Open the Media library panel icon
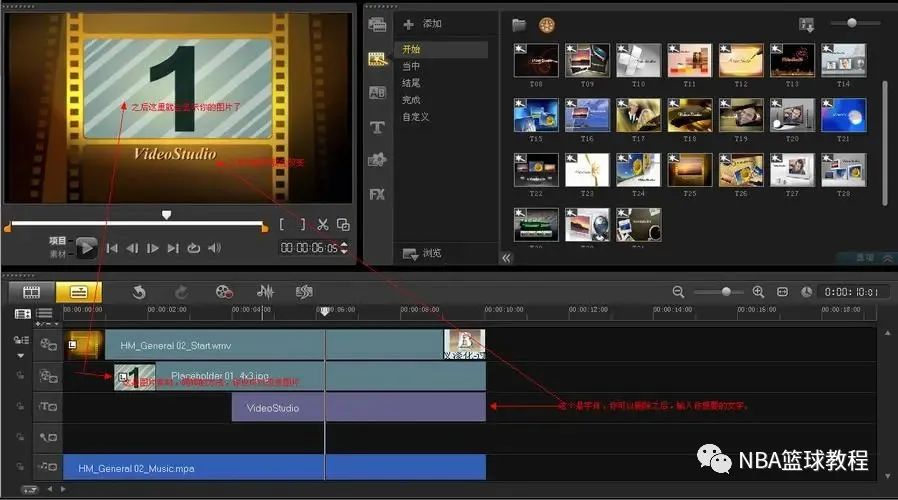898x500 pixels. point(377,25)
